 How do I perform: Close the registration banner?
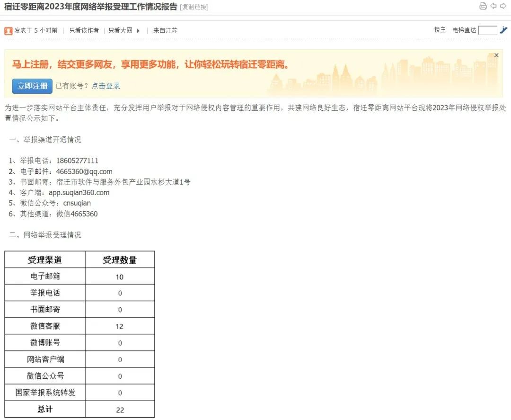click(x=496, y=55)
